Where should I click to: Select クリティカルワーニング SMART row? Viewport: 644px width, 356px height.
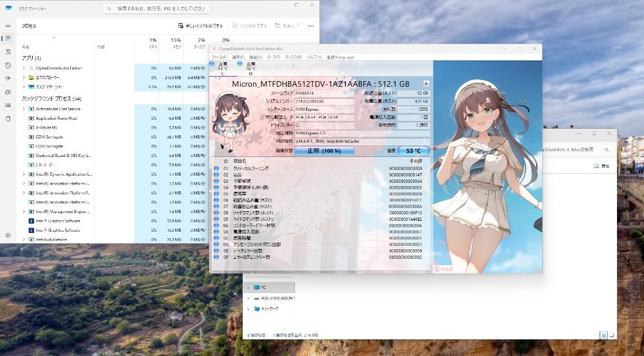pyautogui.click(x=321, y=169)
